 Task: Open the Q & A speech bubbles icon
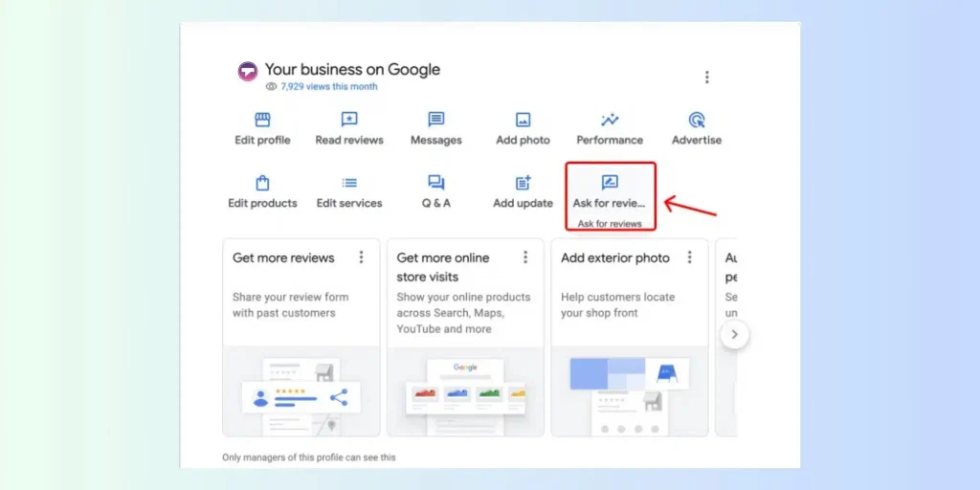pos(435,183)
